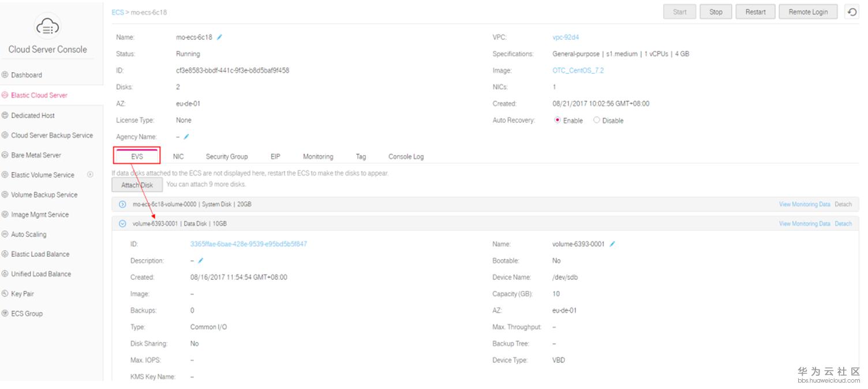Edit the Agency Name pencil icon

tap(186, 137)
